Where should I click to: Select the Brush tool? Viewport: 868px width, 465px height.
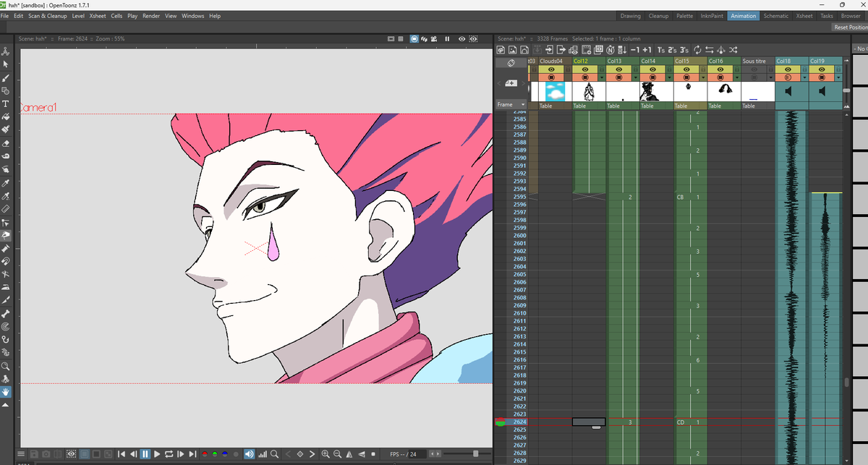[5, 77]
